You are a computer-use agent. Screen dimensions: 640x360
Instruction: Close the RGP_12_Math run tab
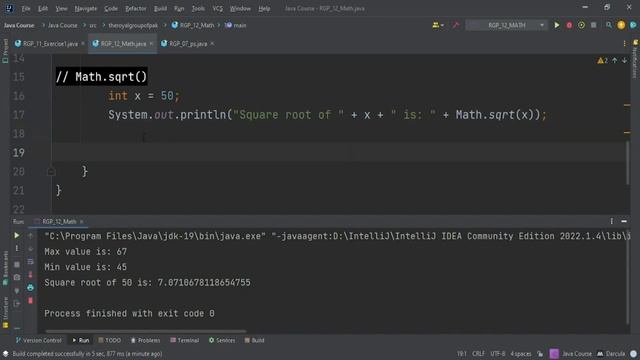(82, 222)
